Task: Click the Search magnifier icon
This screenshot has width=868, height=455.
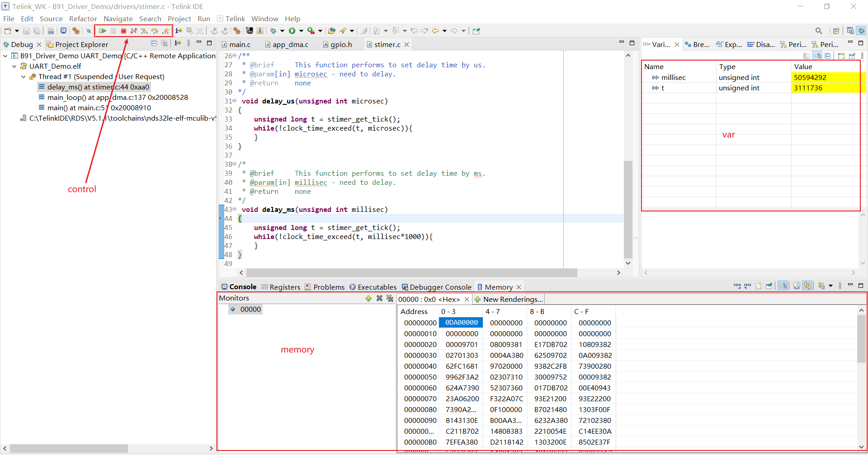Action: pos(819,31)
